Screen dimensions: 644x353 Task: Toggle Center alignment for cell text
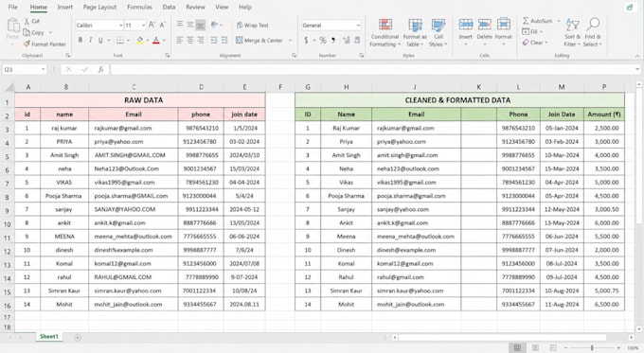click(190, 40)
